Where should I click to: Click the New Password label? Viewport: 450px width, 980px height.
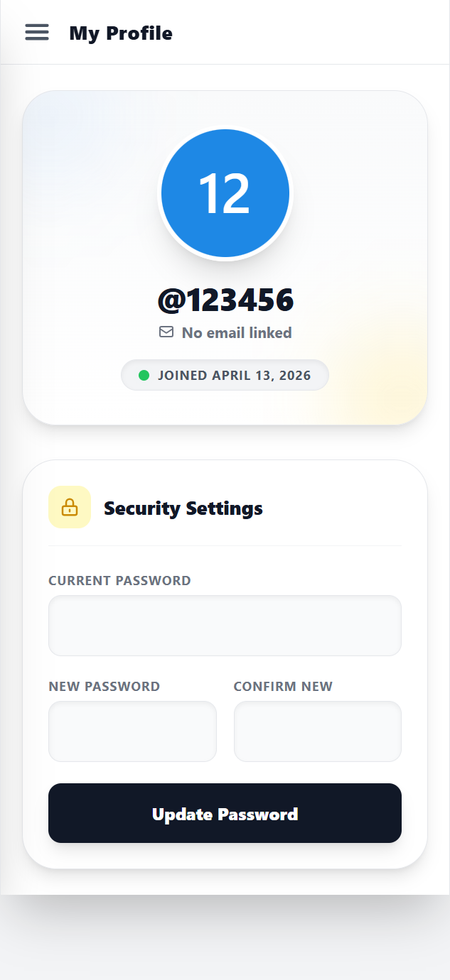104,686
